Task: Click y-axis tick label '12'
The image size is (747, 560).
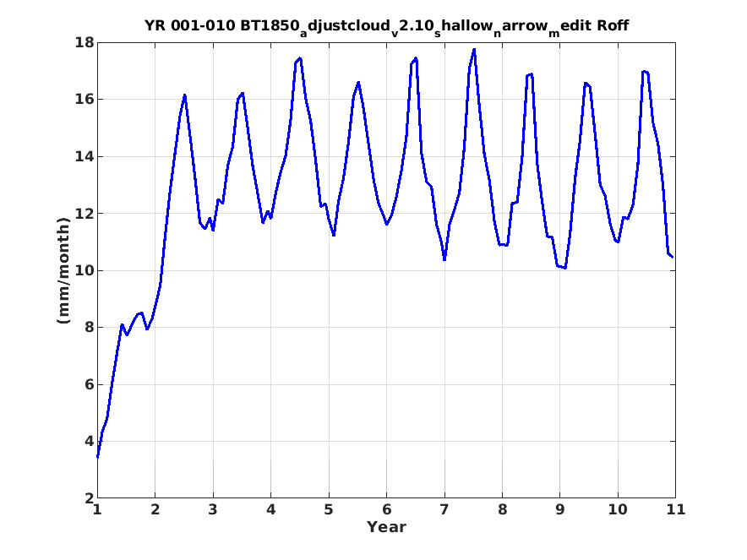Action: pyautogui.click(x=85, y=214)
